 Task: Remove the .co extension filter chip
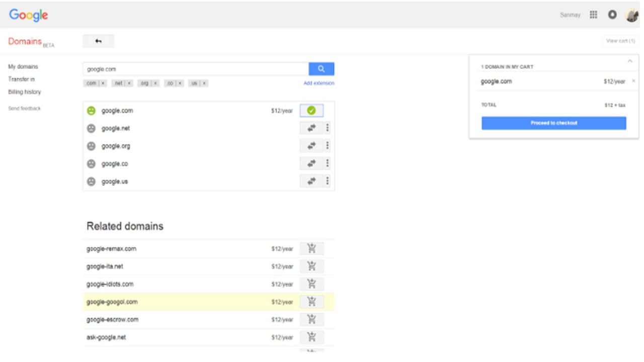180,83
